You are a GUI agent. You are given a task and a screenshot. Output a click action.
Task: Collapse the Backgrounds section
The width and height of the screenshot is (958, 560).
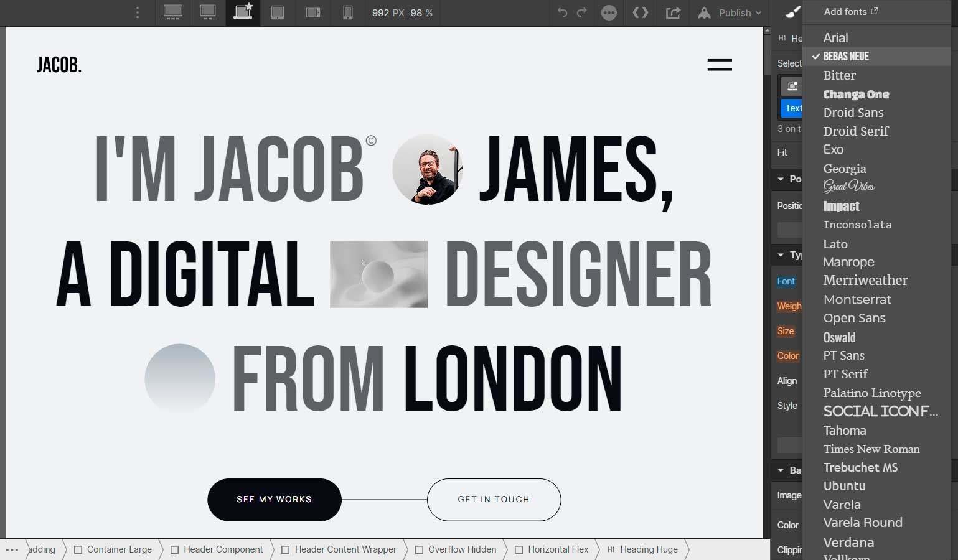click(x=781, y=470)
